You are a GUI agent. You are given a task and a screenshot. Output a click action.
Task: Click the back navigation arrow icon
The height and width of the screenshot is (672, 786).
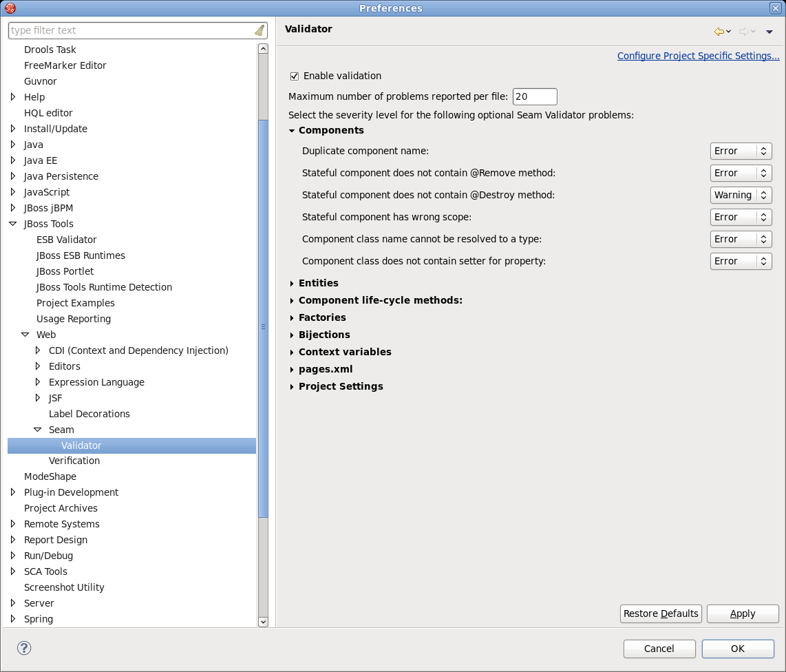[719, 31]
